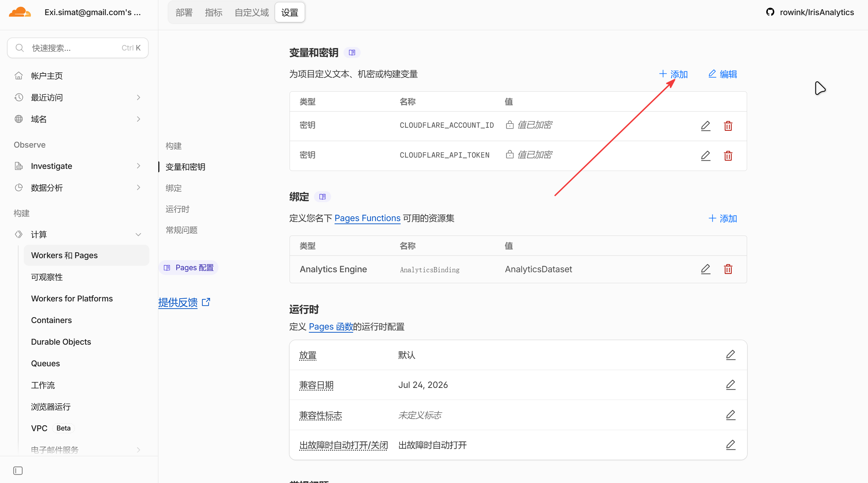Click the search magnifier icon

(x=20, y=48)
